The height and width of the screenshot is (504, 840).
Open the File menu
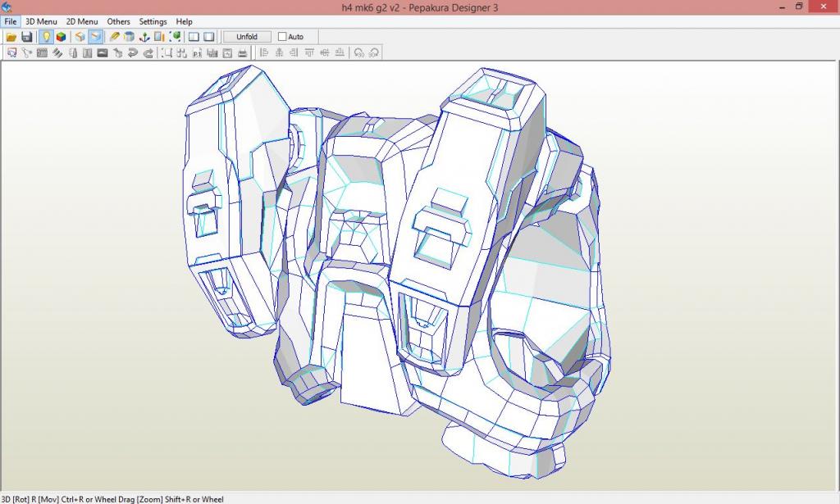[x=10, y=21]
